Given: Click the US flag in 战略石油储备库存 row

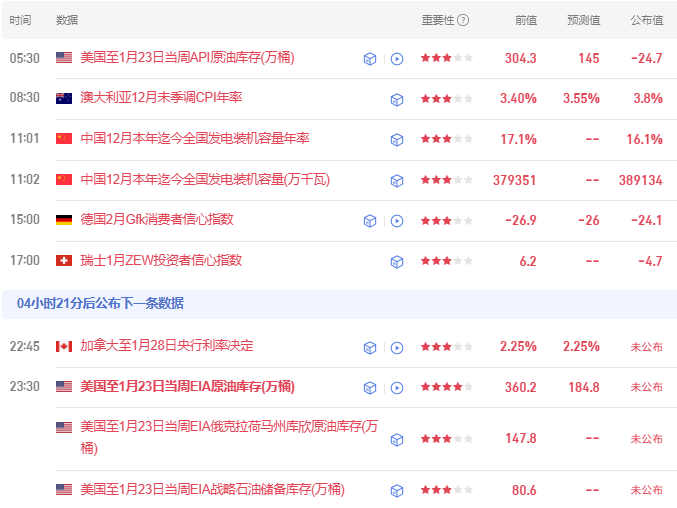Looking at the screenshot, I should 64,489.
